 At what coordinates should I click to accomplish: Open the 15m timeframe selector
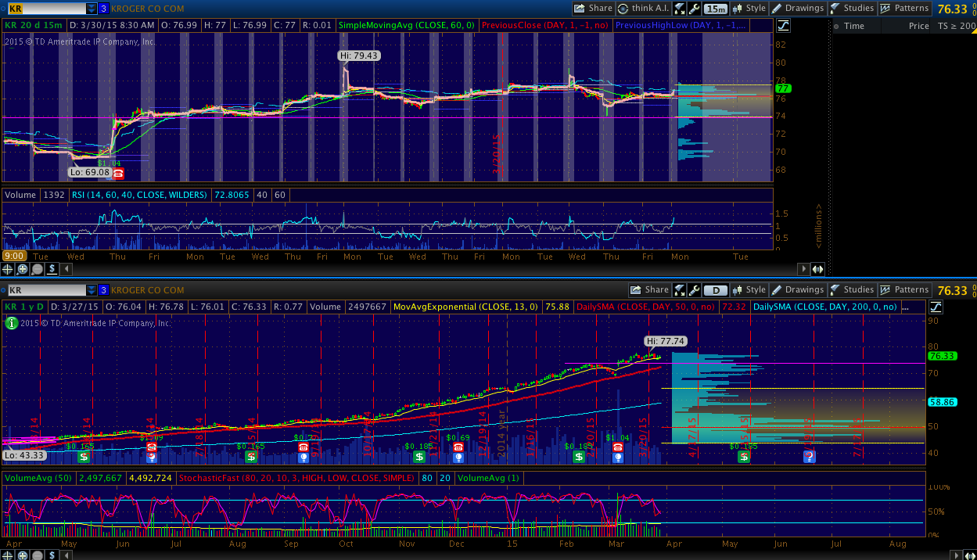(715, 9)
